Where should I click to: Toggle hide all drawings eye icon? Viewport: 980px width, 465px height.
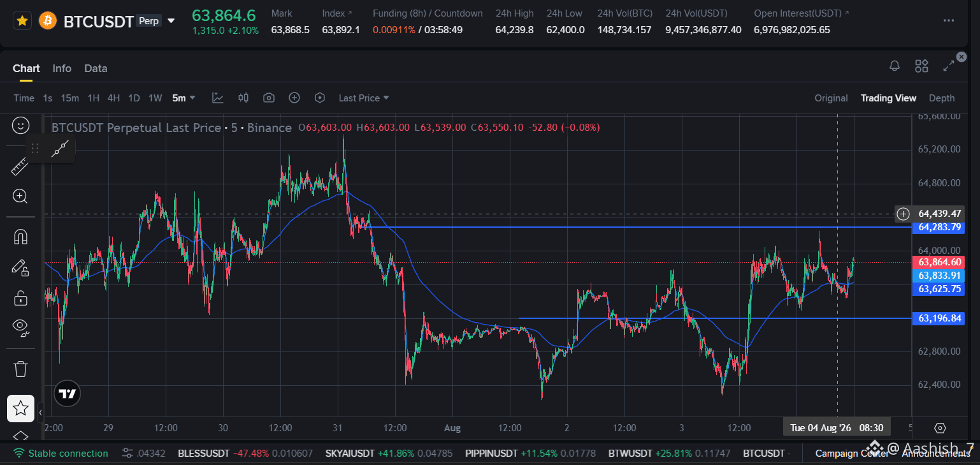pos(20,328)
